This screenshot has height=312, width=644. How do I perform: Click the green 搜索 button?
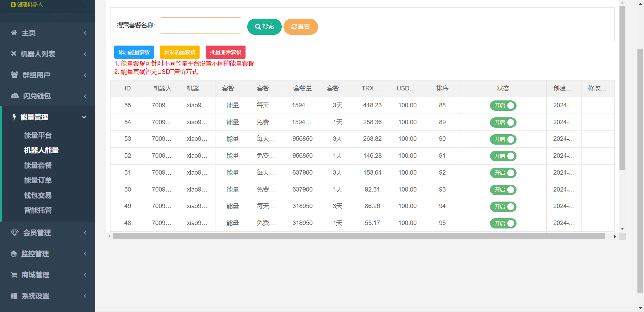point(265,27)
